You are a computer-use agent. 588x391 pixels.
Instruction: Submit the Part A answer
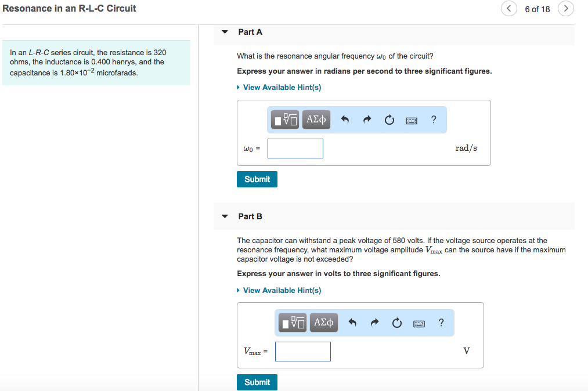coord(257,179)
